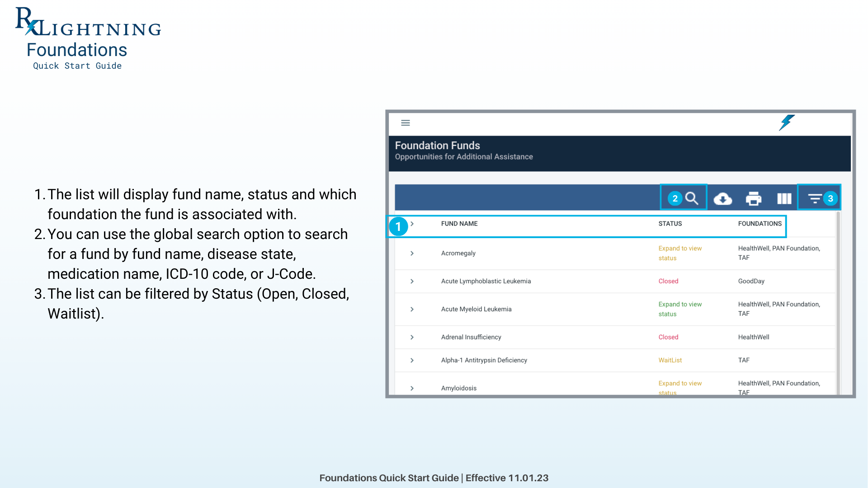Expand the Acute Myeloid Leukemia row
Screen dimensions: 868x488
[412, 310]
